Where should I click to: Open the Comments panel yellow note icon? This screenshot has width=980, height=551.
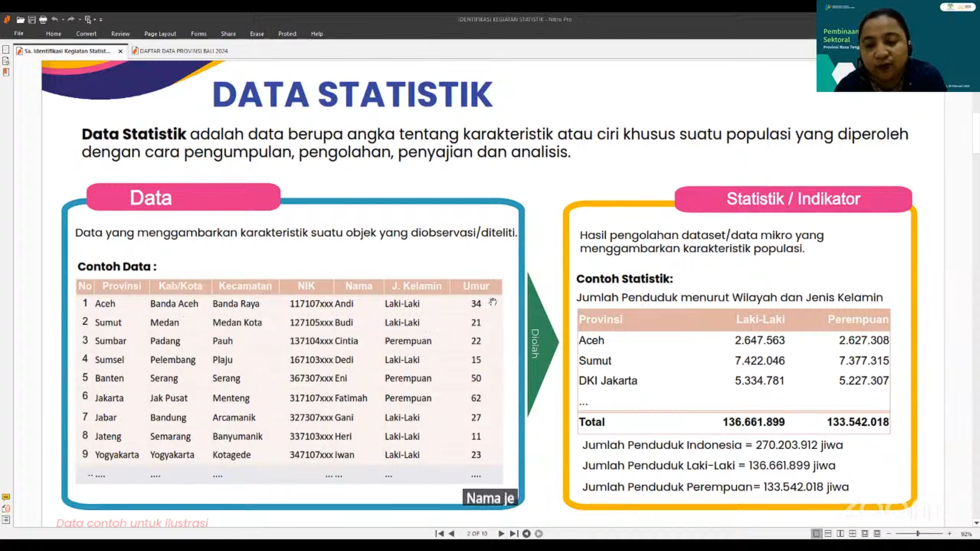(6, 497)
